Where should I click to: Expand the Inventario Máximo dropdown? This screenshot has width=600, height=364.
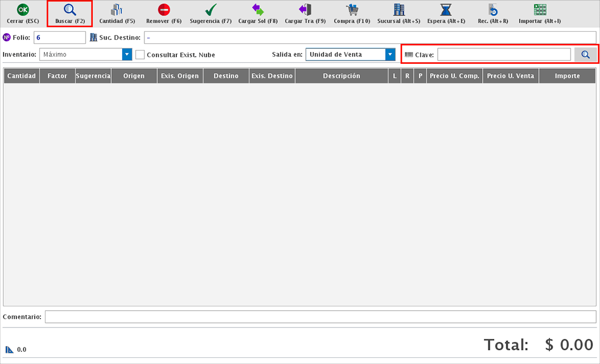(x=127, y=54)
